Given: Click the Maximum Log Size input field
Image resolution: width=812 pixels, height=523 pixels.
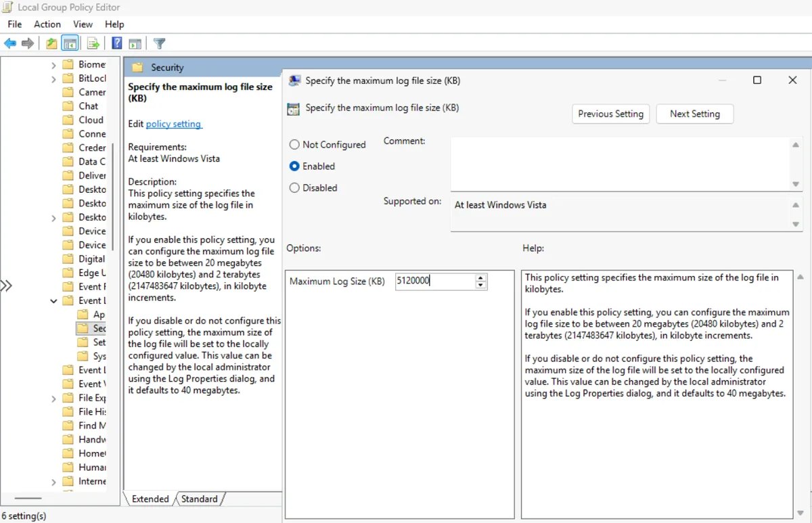Looking at the screenshot, I should tap(435, 281).
